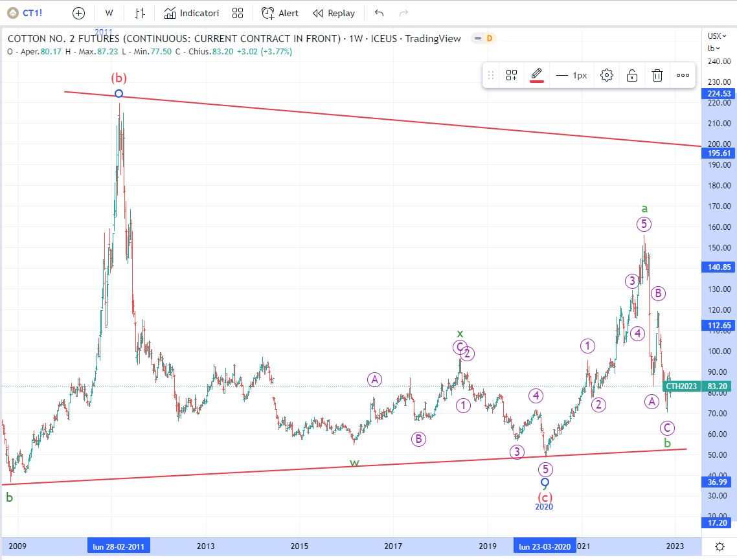The height and width of the screenshot is (560, 737).
Task: Click the 2017 label on time axis
Action: [x=393, y=546]
